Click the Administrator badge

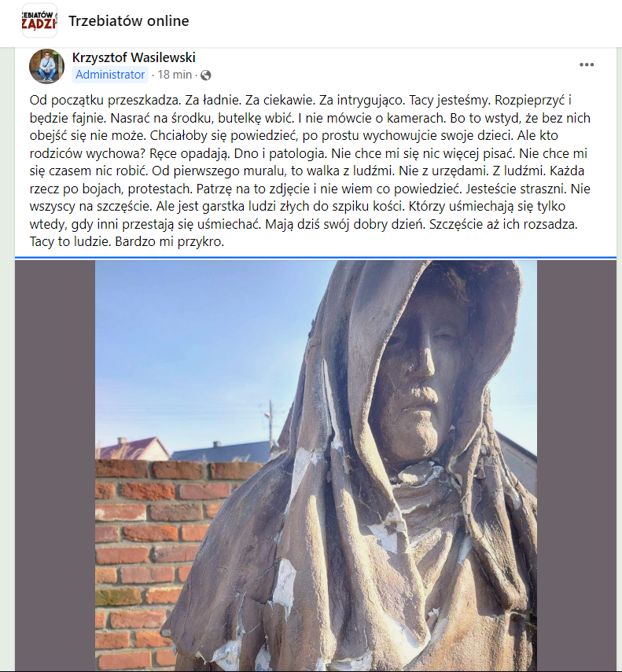(110, 75)
